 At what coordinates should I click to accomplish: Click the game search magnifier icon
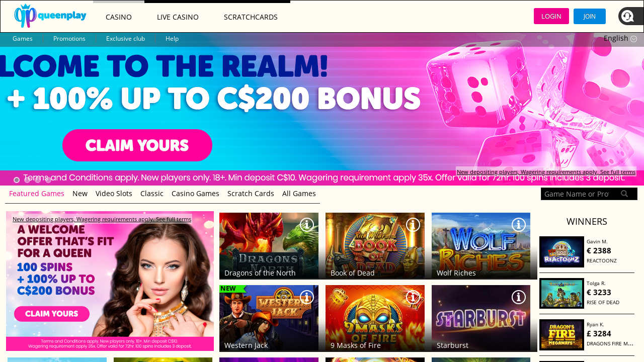[624, 194]
